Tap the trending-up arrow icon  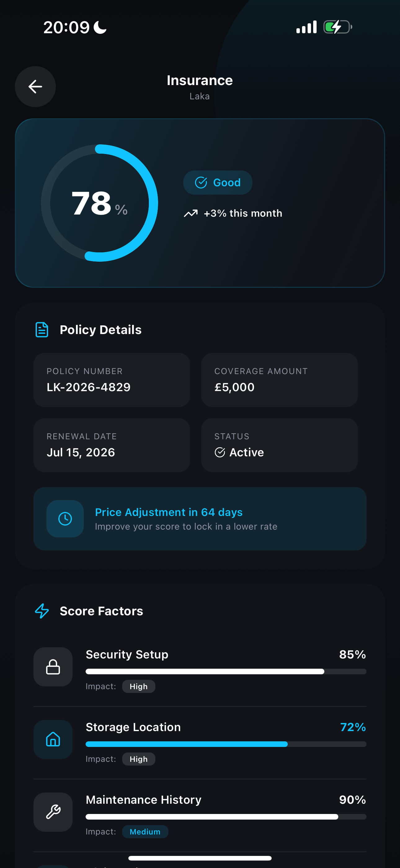pyautogui.click(x=191, y=213)
